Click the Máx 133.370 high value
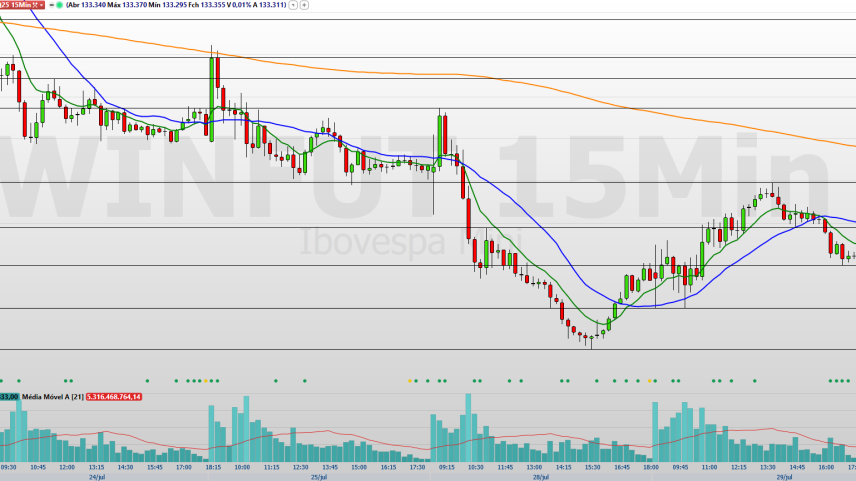The height and width of the screenshot is (481, 856). (127, 5)
